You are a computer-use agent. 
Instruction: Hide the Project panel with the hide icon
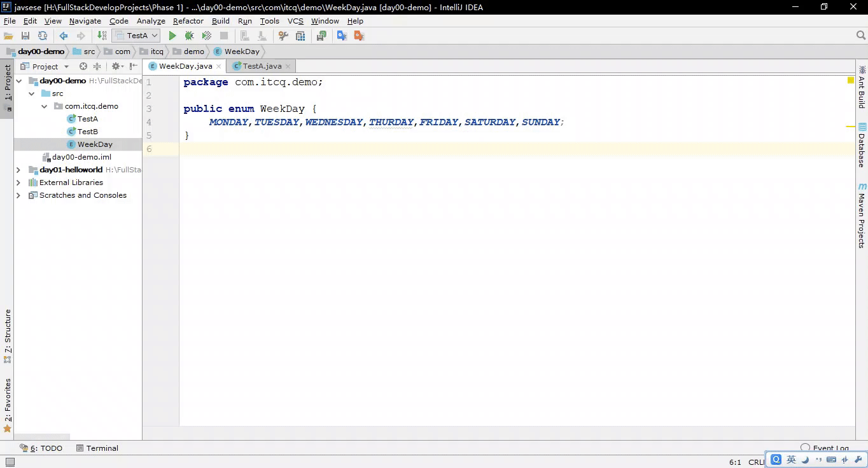133,66
